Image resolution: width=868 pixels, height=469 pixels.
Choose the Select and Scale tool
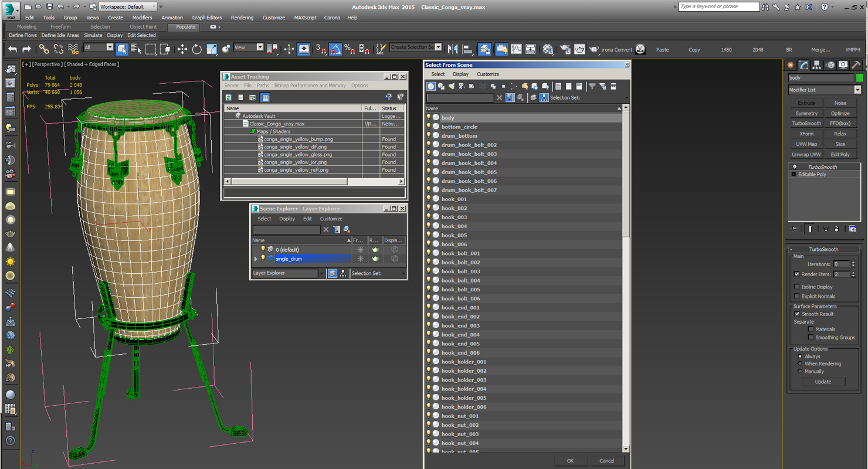[212, 49]
